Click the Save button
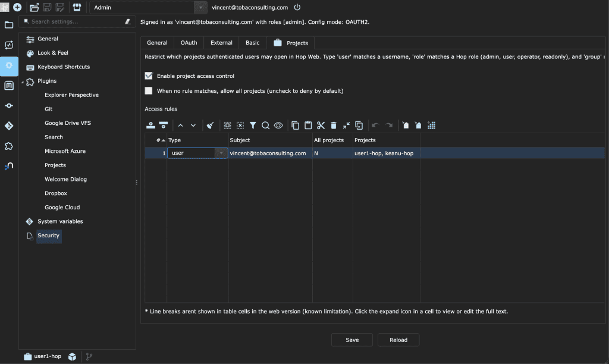This screenshot has height=364, width=609. (352, 340)
